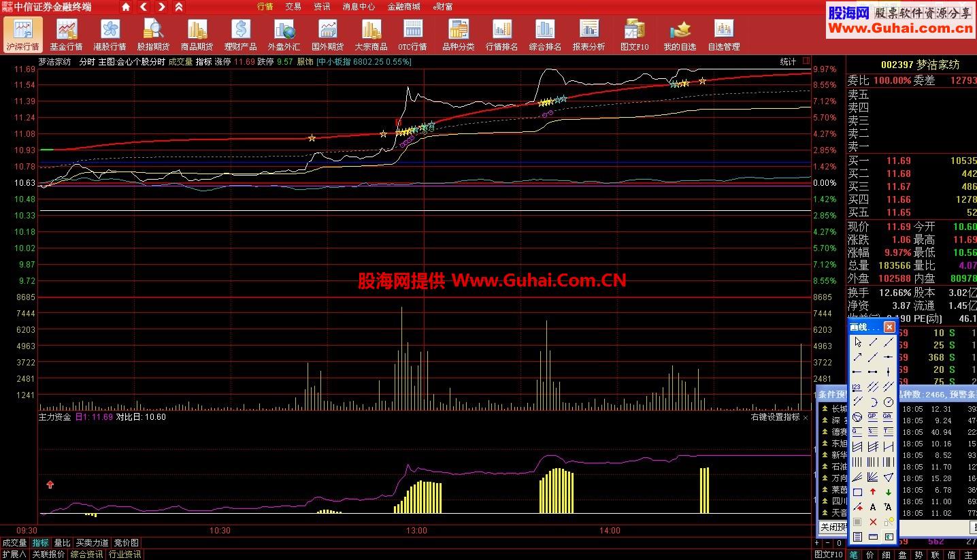Open 外盘外汇 globe icon
Screen dimensions: 977x560
pyautogui.click(x=284, y=34)
